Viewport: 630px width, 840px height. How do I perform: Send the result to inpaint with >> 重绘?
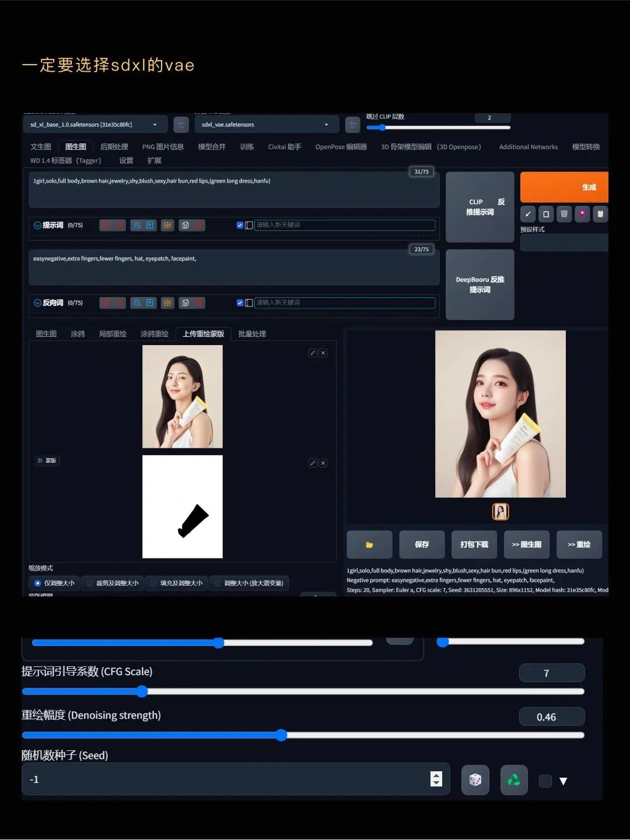(579, 544)
